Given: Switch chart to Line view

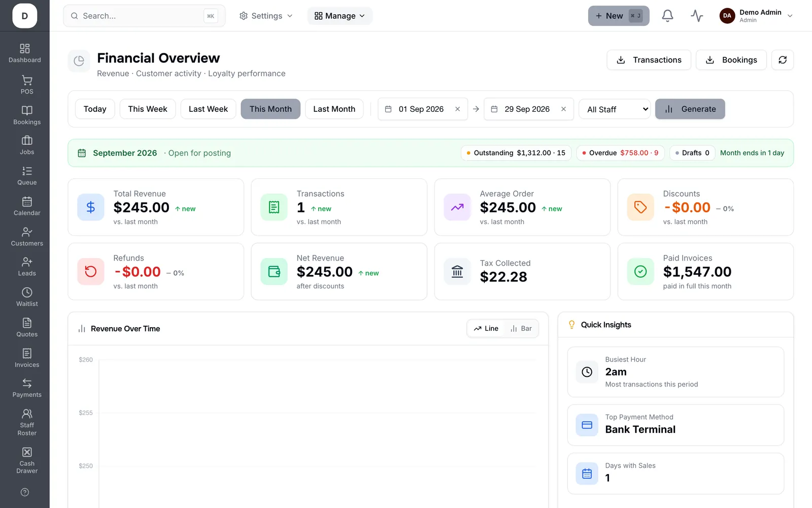Looking at the screenshot, I should (486, 329).
